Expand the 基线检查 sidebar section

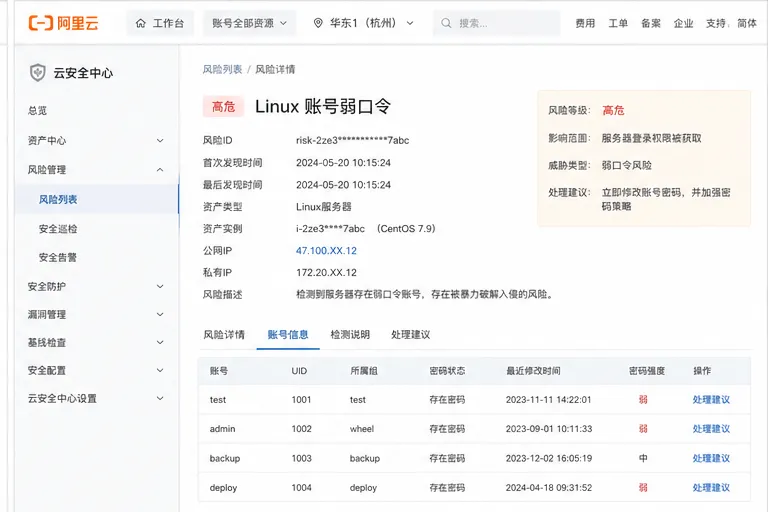pyautogui.click(x=96, y=342)
